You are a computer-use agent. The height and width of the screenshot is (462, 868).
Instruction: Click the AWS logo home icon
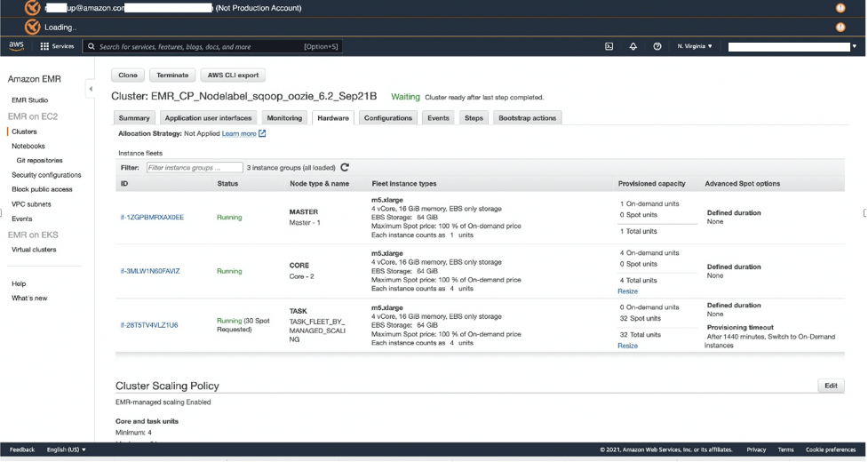click(16, 46)
